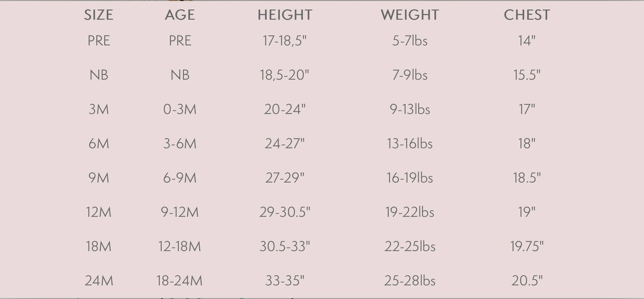Image resolution: width=644 pixels, height=299 pixels.
Task: Select the 19.75" chest measurement
Action: click(527, 246)
